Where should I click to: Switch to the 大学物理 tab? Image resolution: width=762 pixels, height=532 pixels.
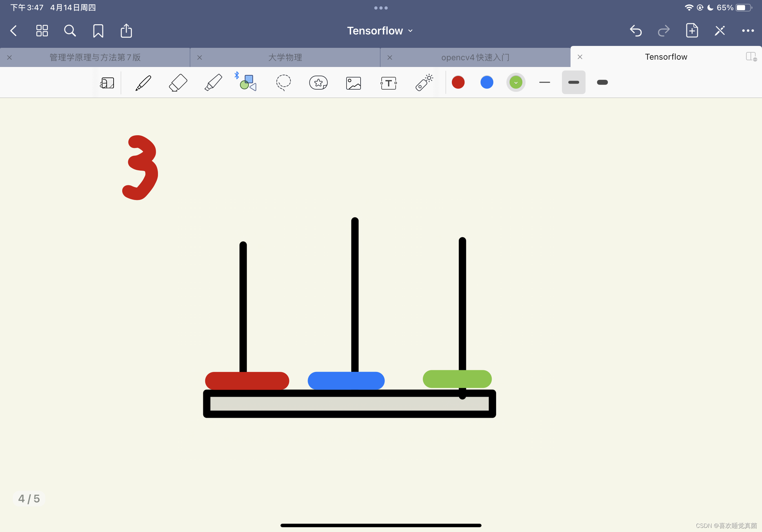point(285,57)
